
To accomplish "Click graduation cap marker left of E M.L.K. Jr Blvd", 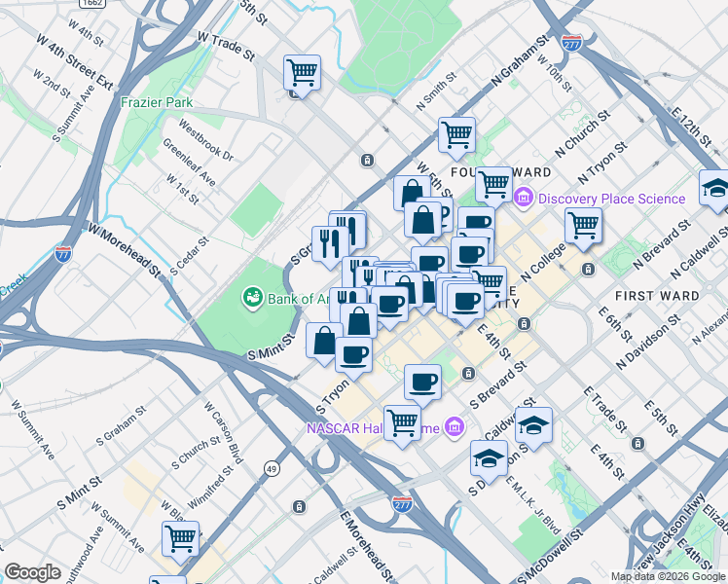I will click(489, 458).
